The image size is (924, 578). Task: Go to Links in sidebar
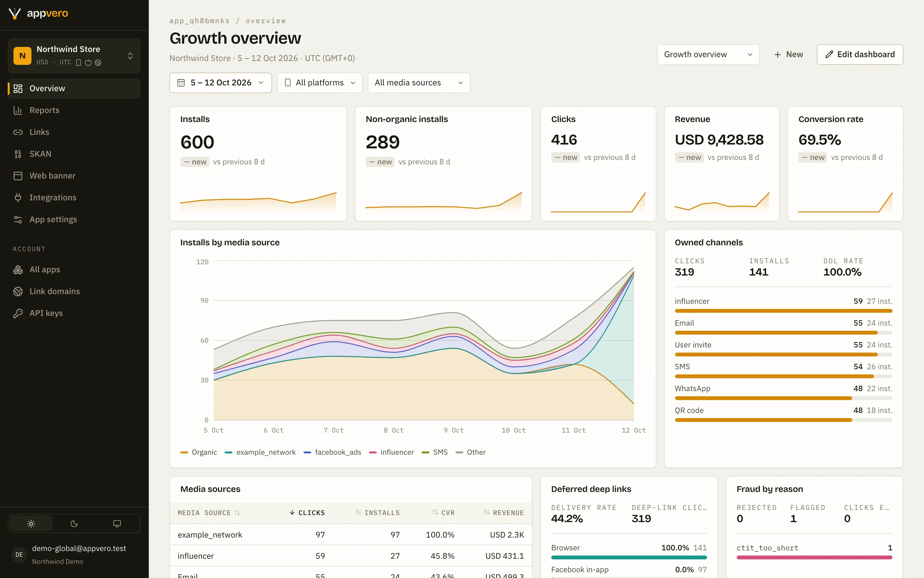pos(74,132)
